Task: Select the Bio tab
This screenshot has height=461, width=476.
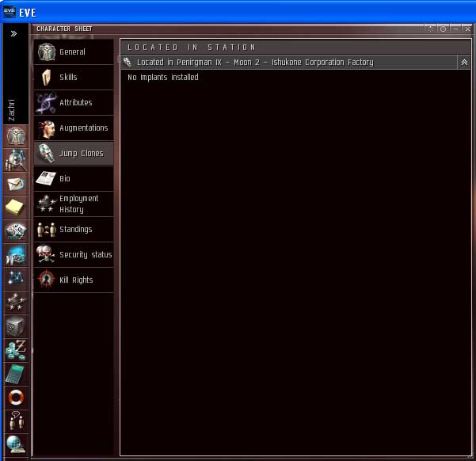Action: pos(74,178)
